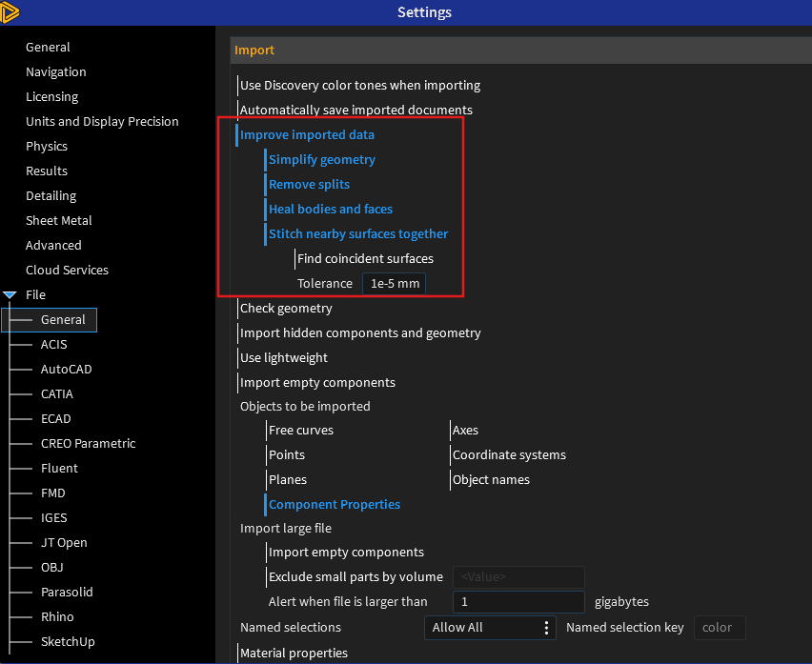Toggle Simplify geometry option
Screen dimensions: 812x664
(321, 160)
